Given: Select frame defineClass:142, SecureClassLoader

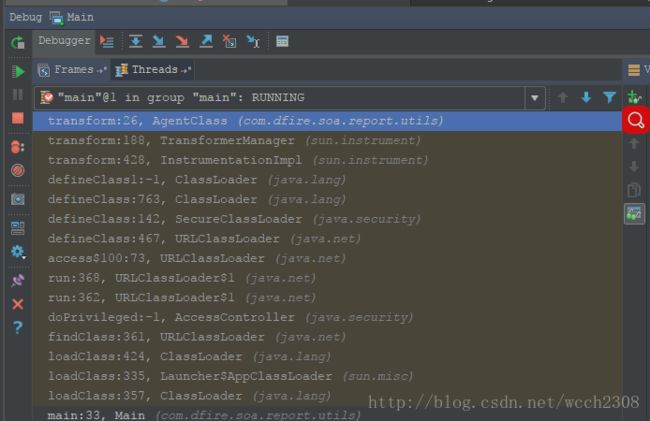Looking at the screenshot, I should [x=327, y=219].
